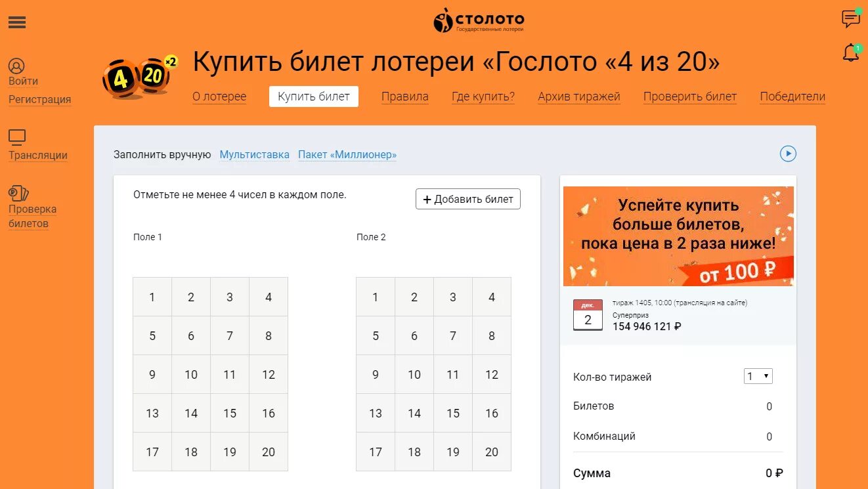Mark number 16 in Поле 1
Screen dimensions: 868x489
pyautogui.click(x=269, y=413)
